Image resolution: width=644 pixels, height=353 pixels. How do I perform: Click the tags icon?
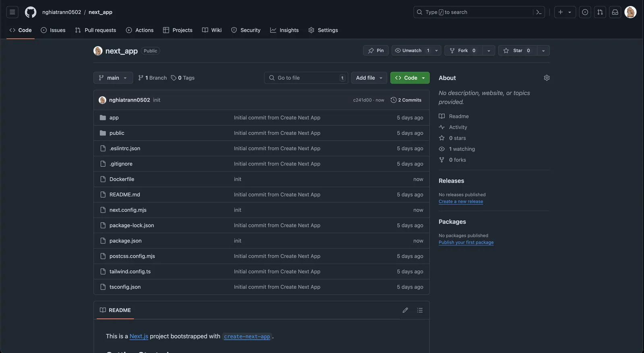coord(173,78)
